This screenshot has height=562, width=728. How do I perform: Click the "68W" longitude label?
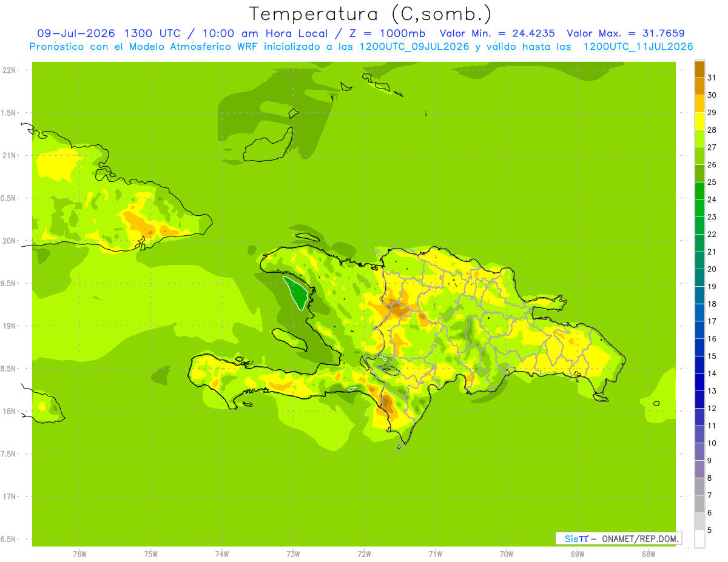[649, 554]
